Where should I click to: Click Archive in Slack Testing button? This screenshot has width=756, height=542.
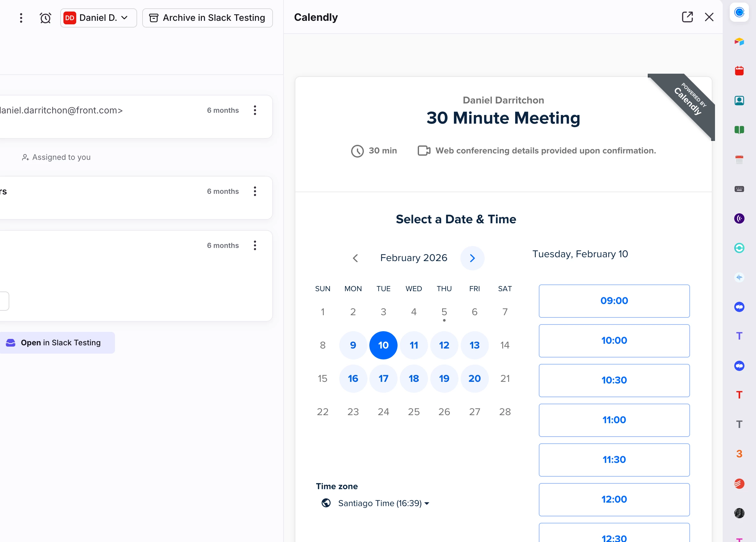point(207,18)
